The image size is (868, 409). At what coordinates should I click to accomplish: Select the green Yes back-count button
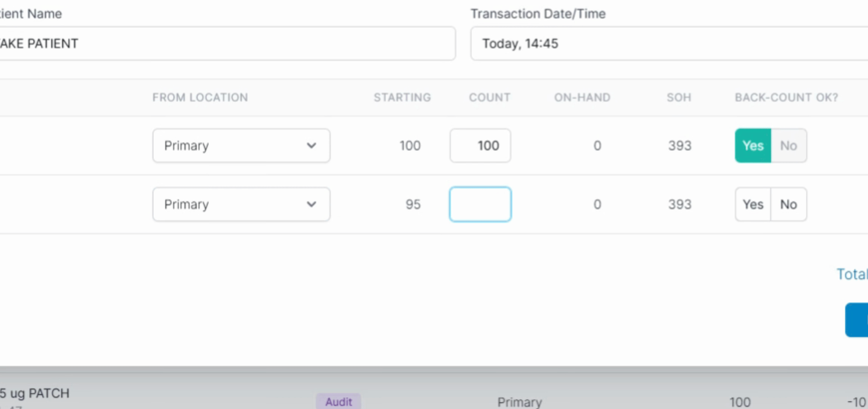[753, 145]
